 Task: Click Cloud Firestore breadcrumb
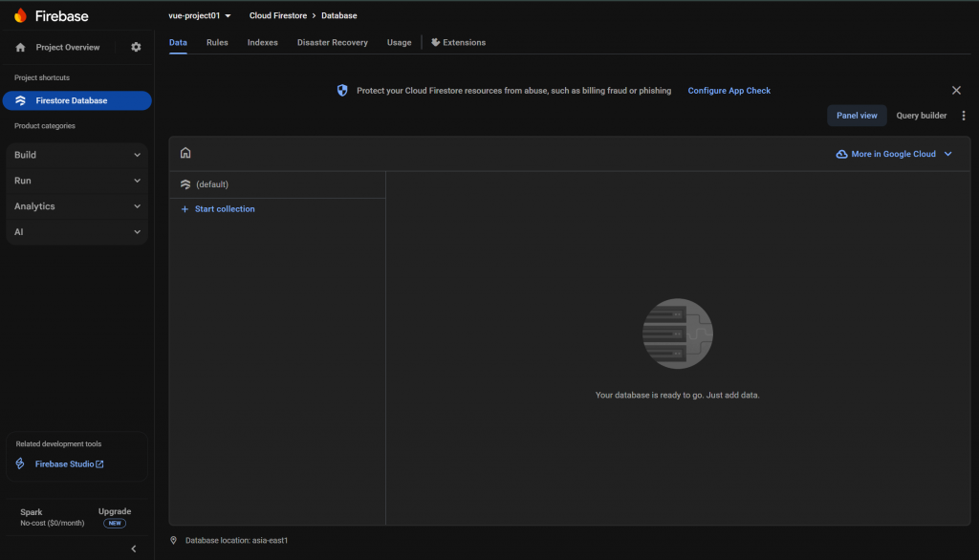(x=278, y=15)
